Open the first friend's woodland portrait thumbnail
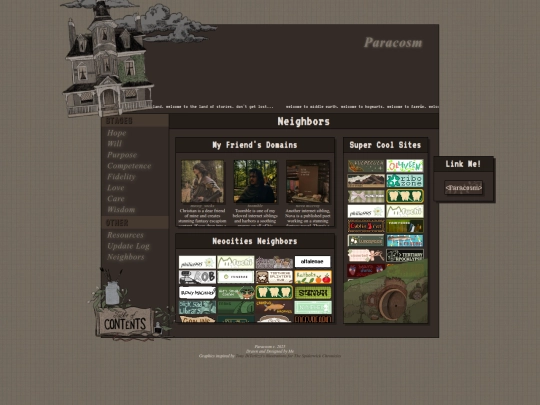 (x=202, y=181)
